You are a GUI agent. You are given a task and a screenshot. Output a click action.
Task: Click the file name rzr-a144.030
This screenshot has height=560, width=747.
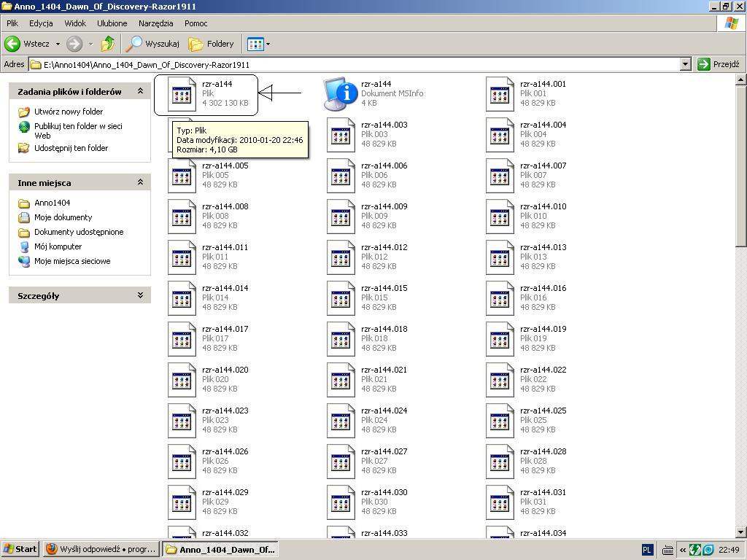point(384,492)
